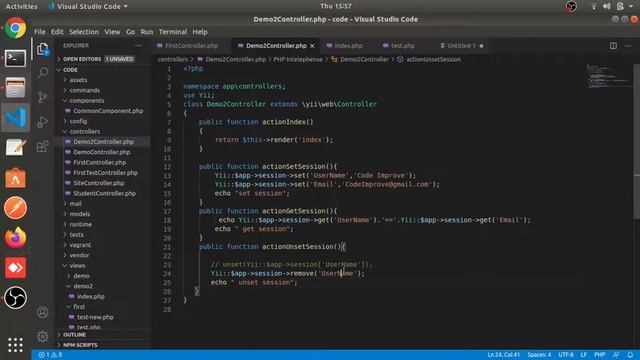Open the Run and Debug view
Viewport: 640px width, 360px height.
tap(42, 122)
